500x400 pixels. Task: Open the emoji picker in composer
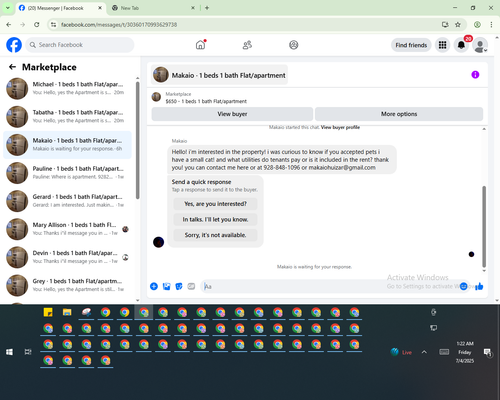[x=464, y=286]
